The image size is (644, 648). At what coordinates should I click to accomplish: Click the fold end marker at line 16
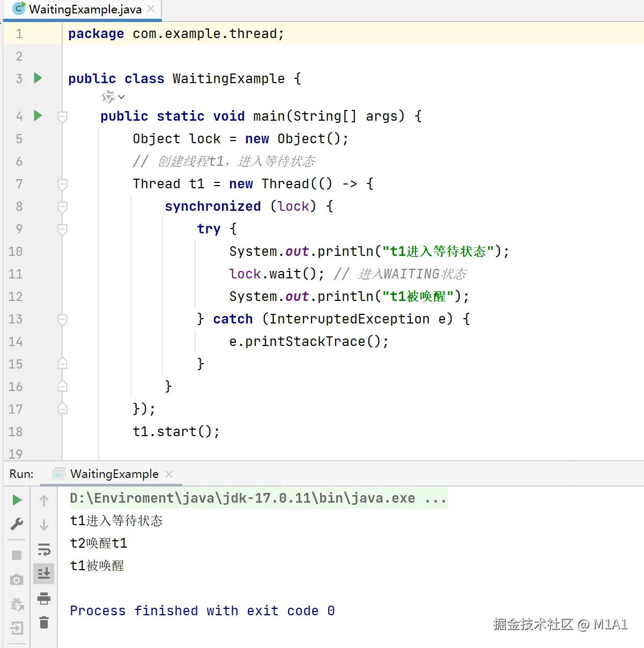pyautogui.click(x=62, y=386)
